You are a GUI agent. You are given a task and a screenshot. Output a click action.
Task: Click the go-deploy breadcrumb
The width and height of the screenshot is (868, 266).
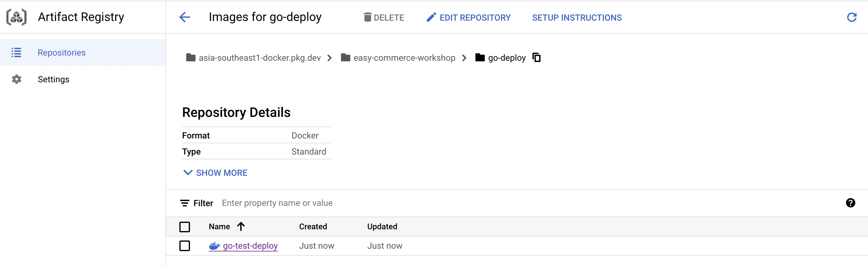507,58
